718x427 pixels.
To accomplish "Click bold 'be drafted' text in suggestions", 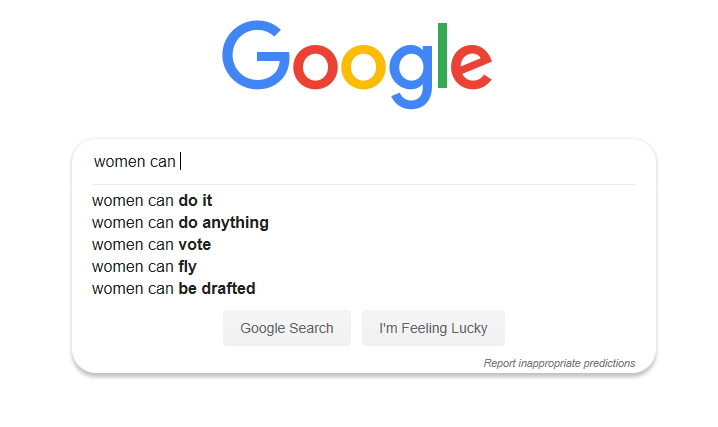I will point(217,288).
